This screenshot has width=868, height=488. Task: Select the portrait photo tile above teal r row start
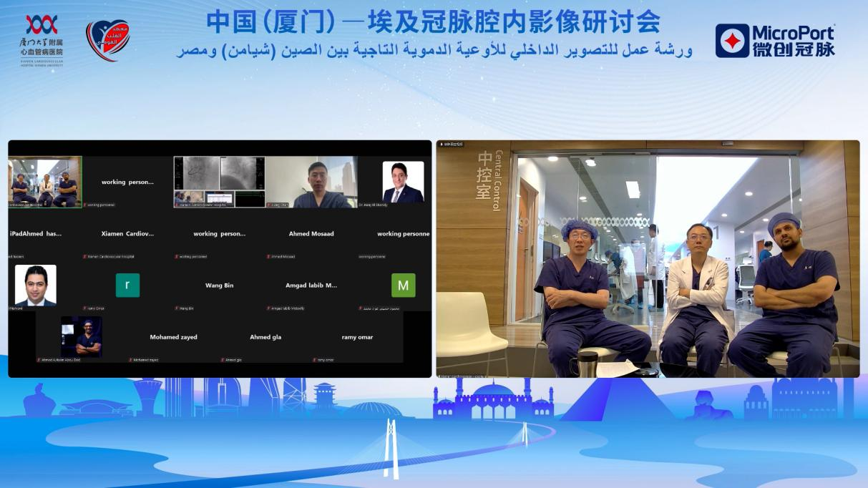36,286
